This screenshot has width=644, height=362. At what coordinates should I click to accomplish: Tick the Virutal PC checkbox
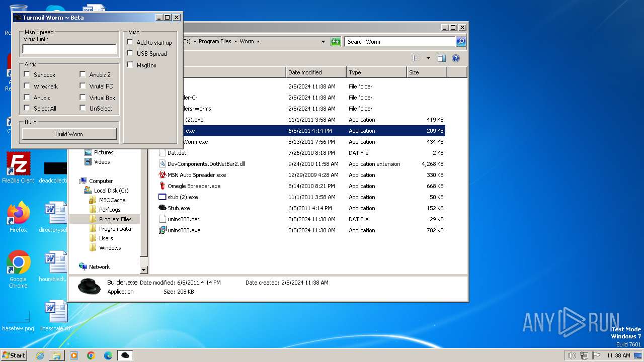tap(83, 86)
